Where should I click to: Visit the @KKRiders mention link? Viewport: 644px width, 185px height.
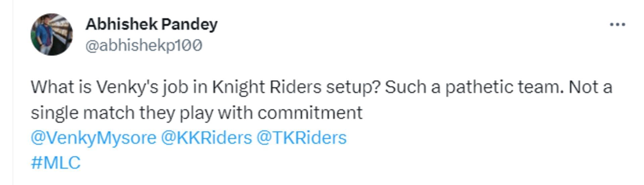coord(206,138)
